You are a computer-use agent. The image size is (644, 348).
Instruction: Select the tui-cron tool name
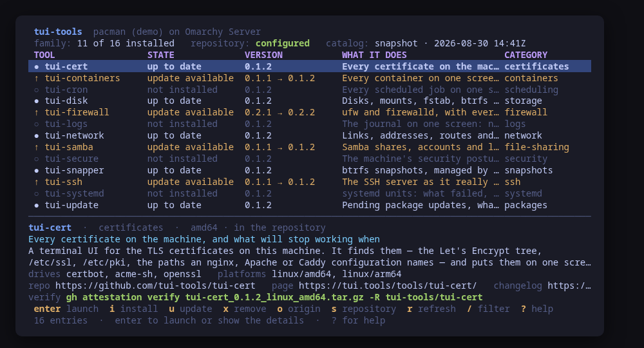(x=66, y=90)
